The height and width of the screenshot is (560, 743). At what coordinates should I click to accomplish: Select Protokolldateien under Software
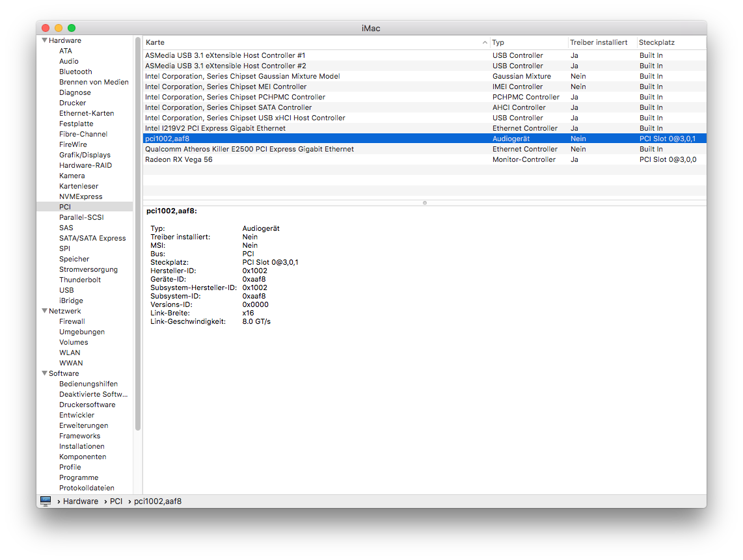[87, 488]
